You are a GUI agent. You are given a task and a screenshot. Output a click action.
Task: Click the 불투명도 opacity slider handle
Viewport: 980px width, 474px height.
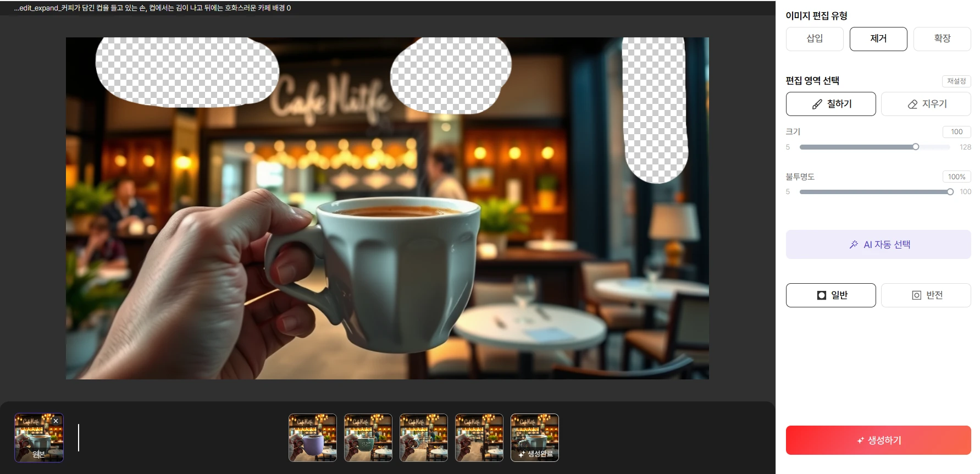point(950,192)
